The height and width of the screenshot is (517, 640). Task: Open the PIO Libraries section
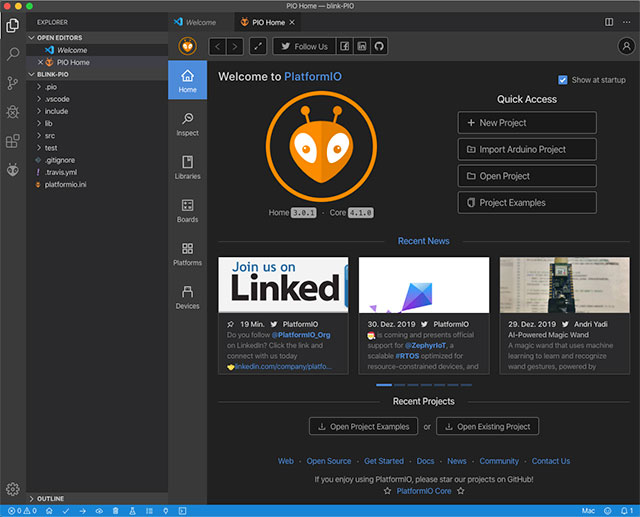click(x=187, y=167)
